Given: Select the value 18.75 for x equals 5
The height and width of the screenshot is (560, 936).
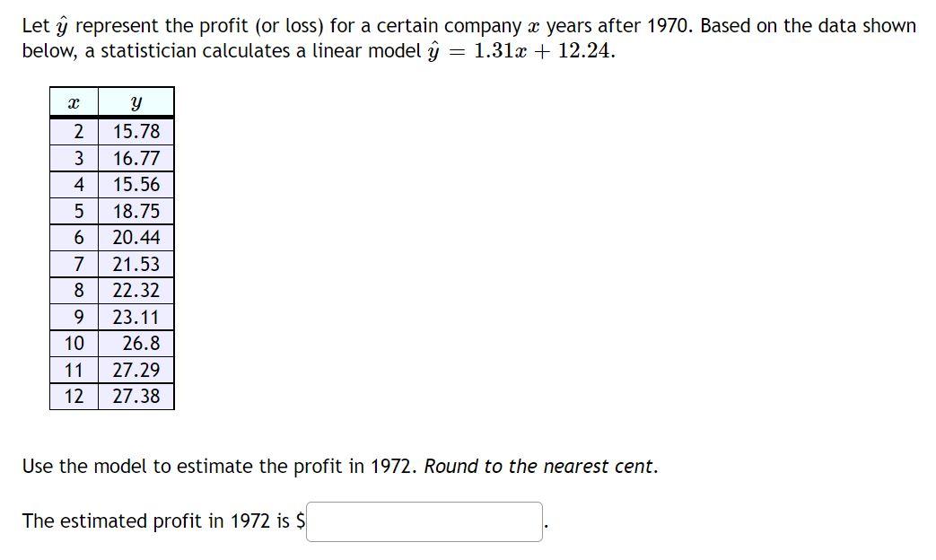Looking at the screenshot, I should (x=136, y=210).
